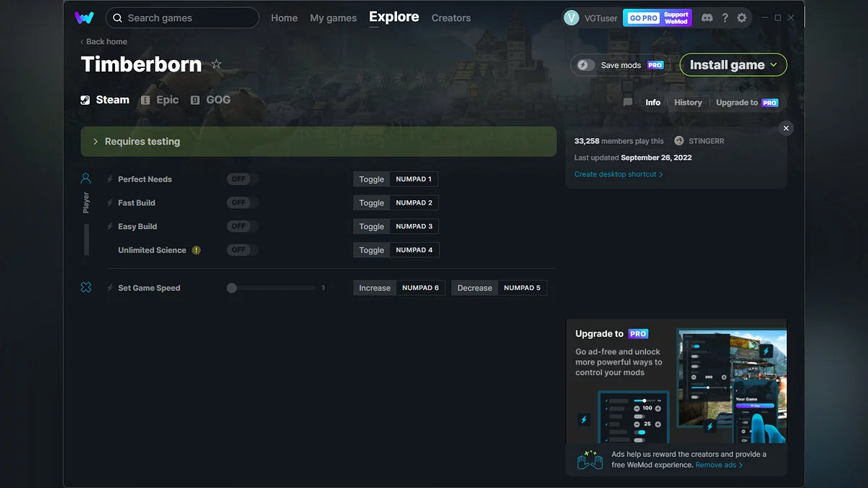The height and width of the screenshot is (488, 868).
Task: Open settings gear icon
Action: tap(742, 18)
